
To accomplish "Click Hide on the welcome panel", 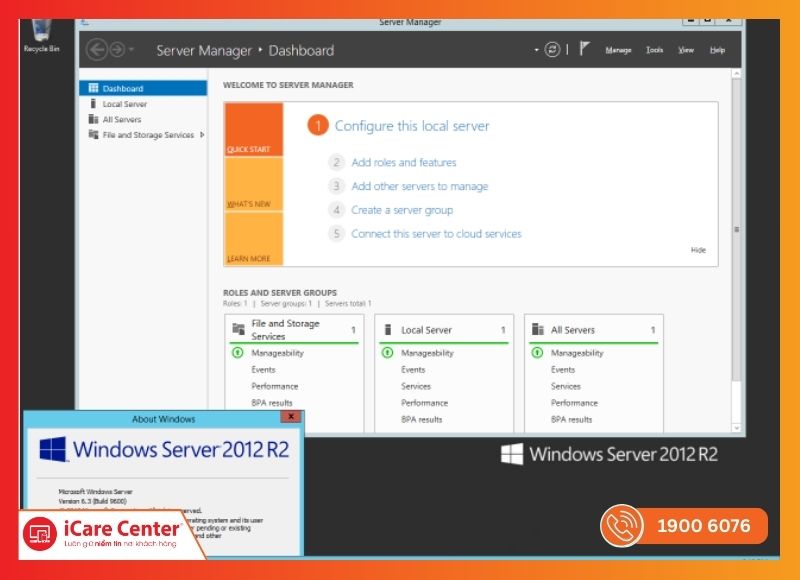I will (698, 250).
